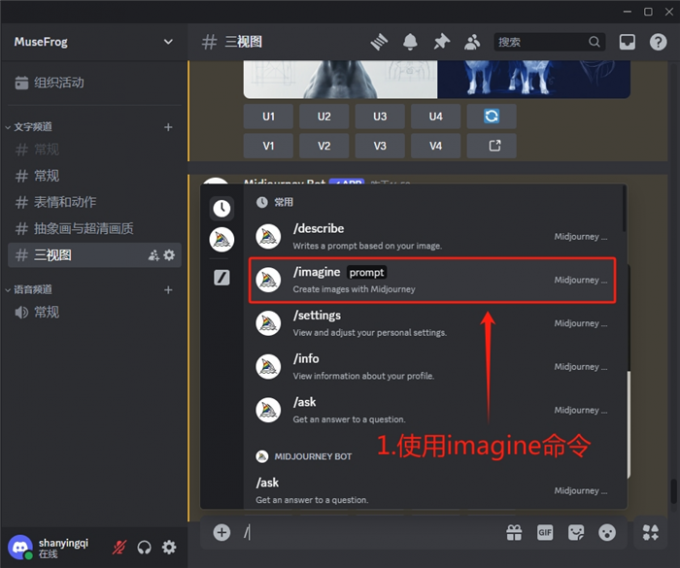Choose /ask under MIDJOURNEY BOT section
Image resolution: width=680 pixels, height=568 pixels.
tap(432, 490)
